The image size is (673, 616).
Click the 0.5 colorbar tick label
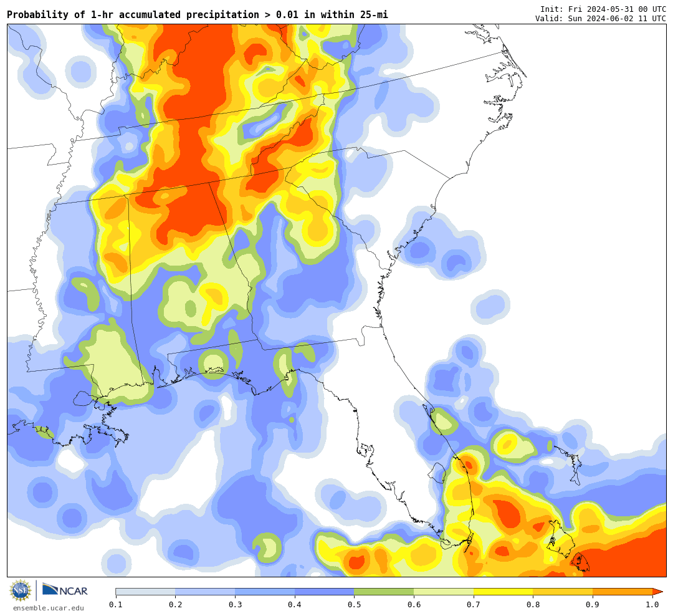pyautogui.click(x=355, y=605)
